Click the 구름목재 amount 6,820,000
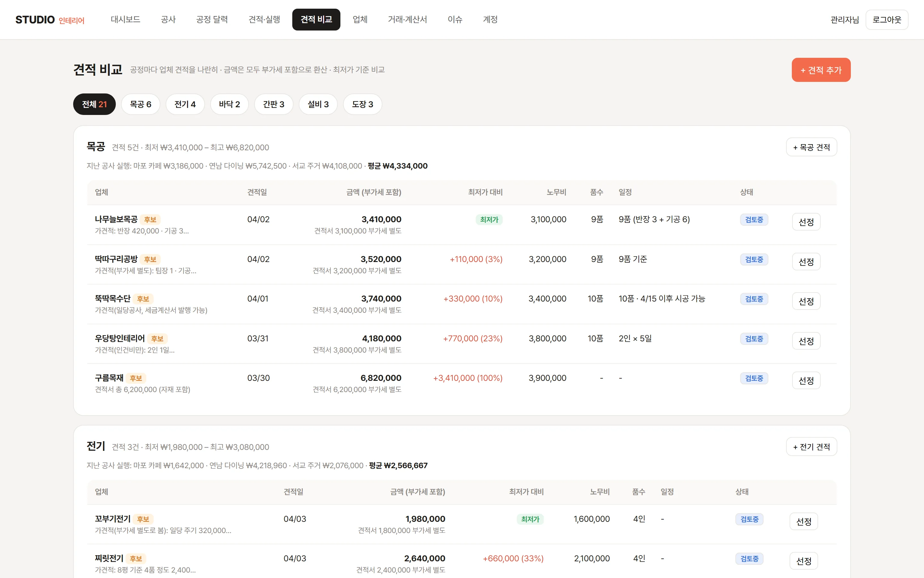The image size is (924, 578). [381, 378]
